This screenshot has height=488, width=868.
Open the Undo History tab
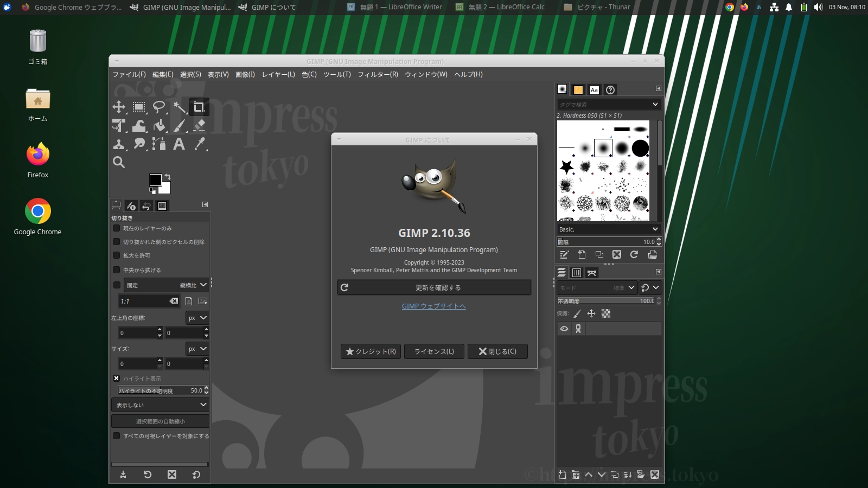click(x=146, y=206)
